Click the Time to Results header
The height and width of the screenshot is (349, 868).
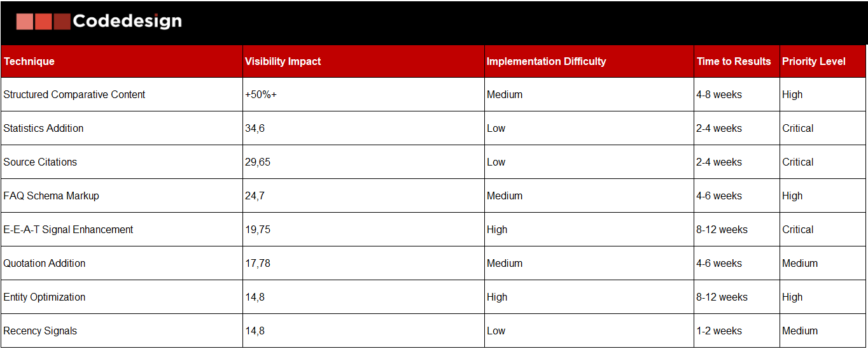click(734, 62)
